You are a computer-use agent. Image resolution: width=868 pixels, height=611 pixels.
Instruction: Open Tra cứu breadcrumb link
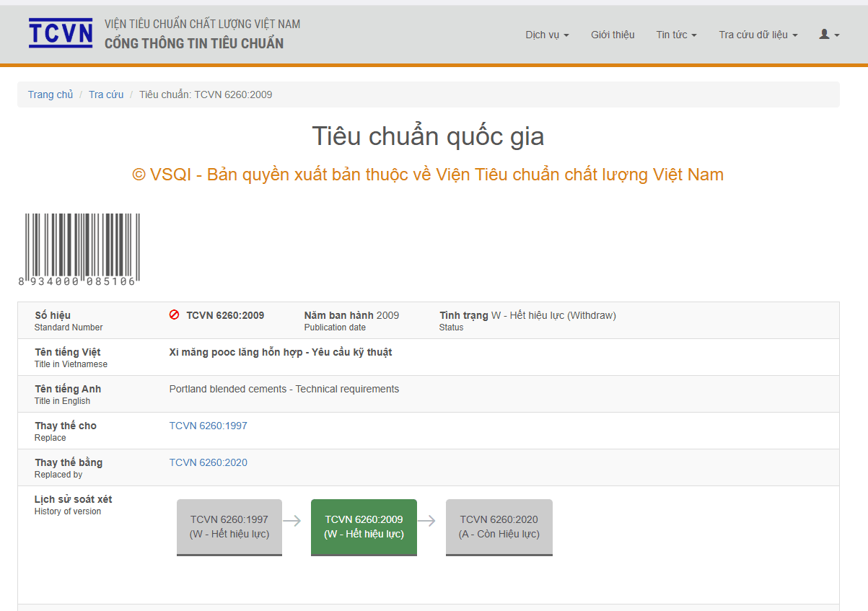[x=106, y=94]
